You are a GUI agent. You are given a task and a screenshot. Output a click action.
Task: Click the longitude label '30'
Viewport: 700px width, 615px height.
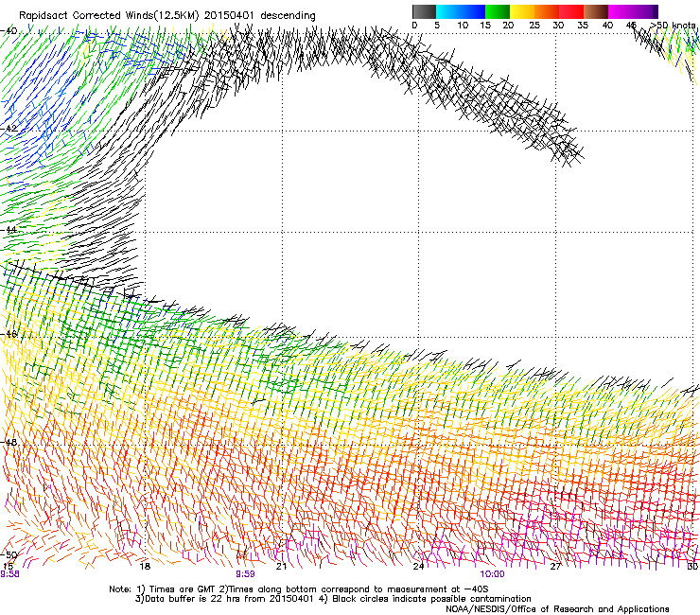[x=692, y=566]
